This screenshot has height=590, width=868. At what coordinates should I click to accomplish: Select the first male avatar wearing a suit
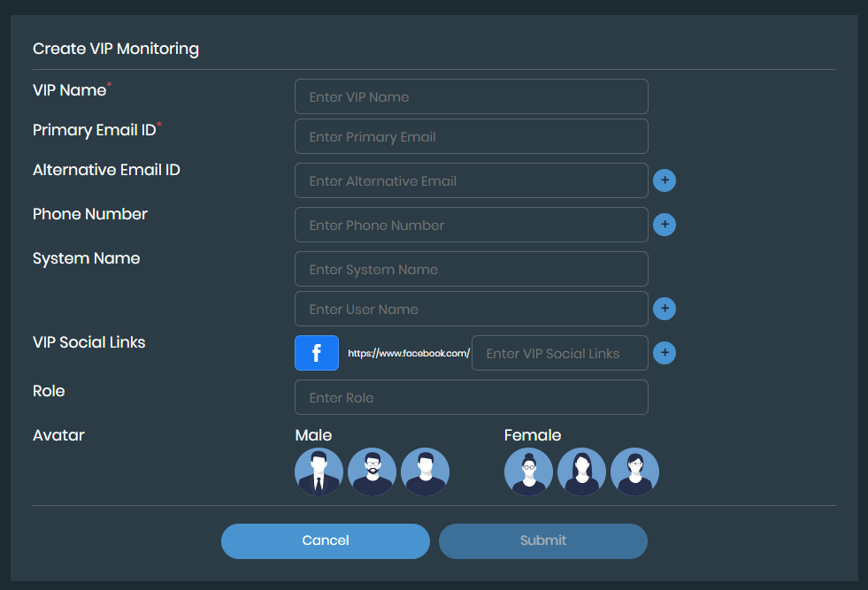coord(319,471)
